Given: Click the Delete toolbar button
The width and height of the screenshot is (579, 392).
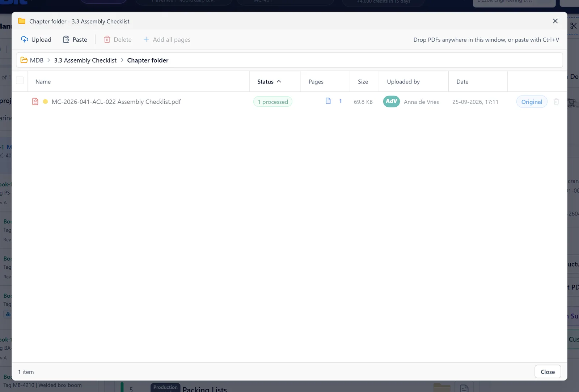Looking at the screenshot, I should (118, 39).
